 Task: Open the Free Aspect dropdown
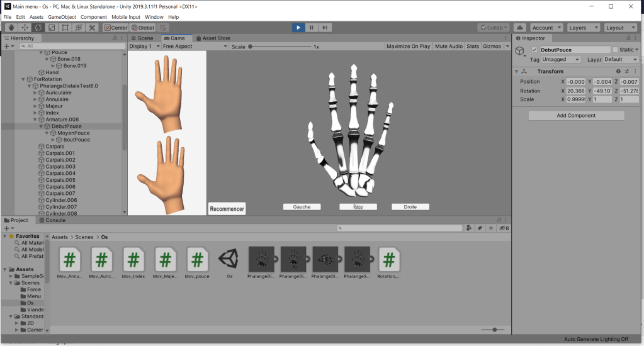193,47
